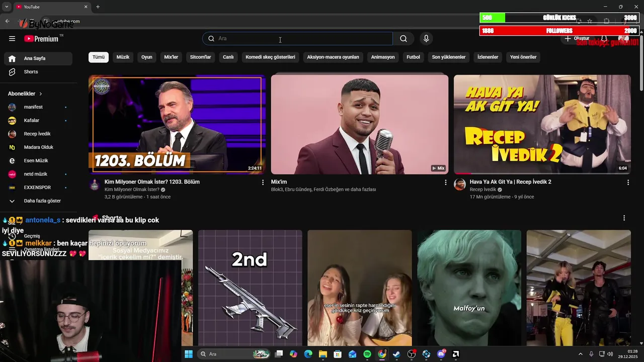Viewport: 644px width, 362px height.
Task: Open OBS Studio from the taskbar
Action: pyautogui.click(x=412, y=354)
